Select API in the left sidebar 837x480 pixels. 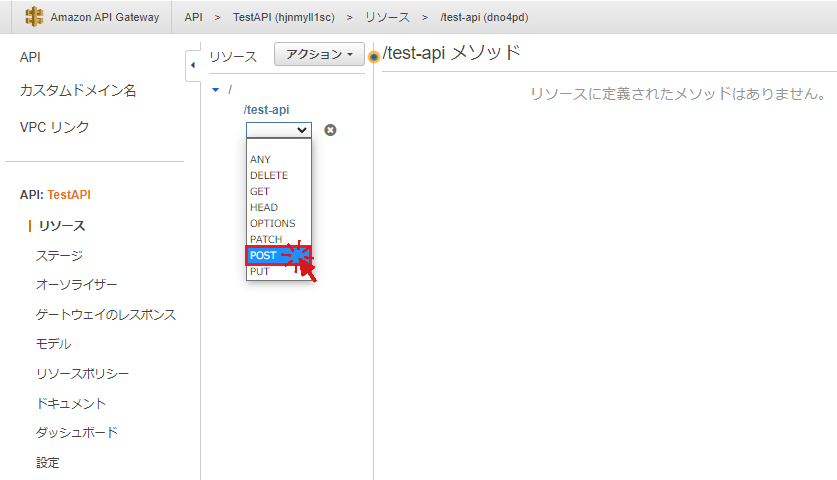30,57
